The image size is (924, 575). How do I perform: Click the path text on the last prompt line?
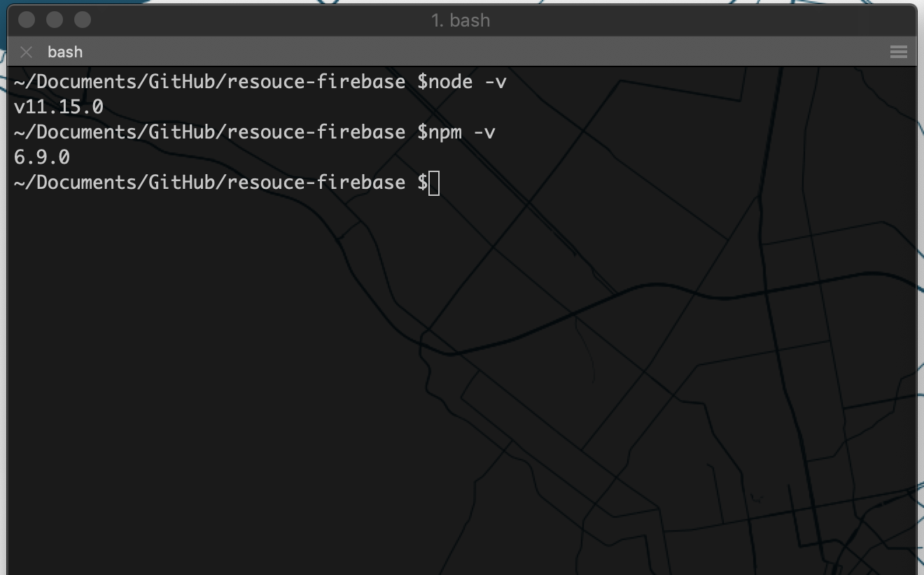click(209, 183)
